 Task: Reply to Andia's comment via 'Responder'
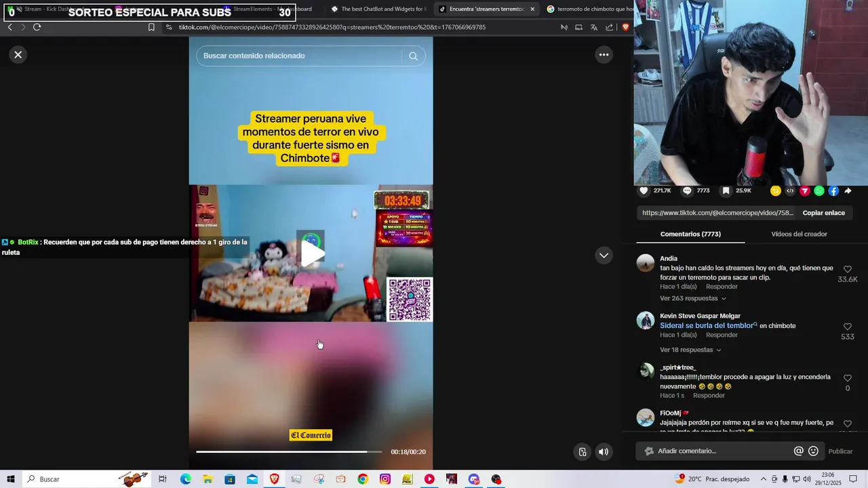click(722, 287)
